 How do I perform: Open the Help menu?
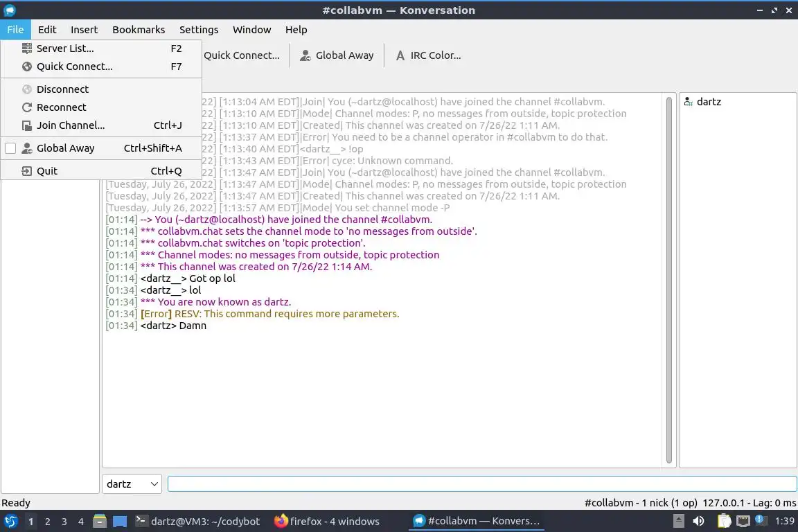click(x=296, y=30)
